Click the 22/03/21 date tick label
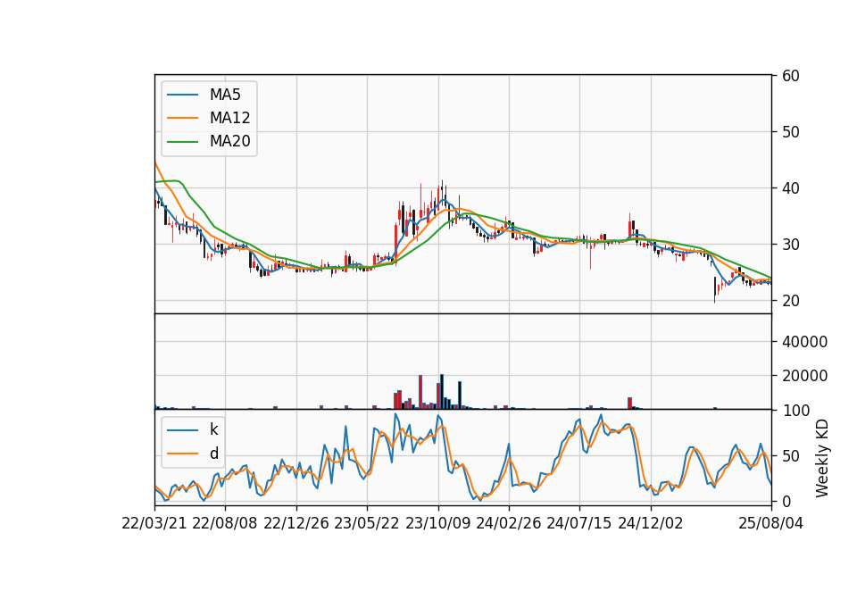 tap(154, 523)
